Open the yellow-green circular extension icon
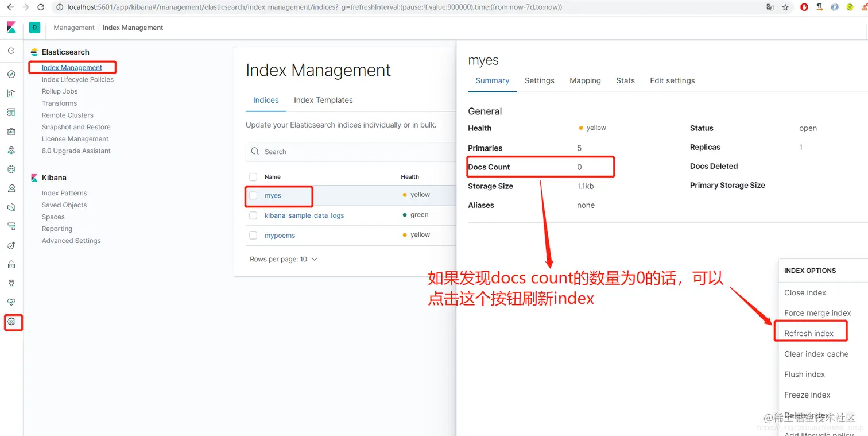Image resolution: width=868 pixels, height=436 pixels. coord(850,7)
